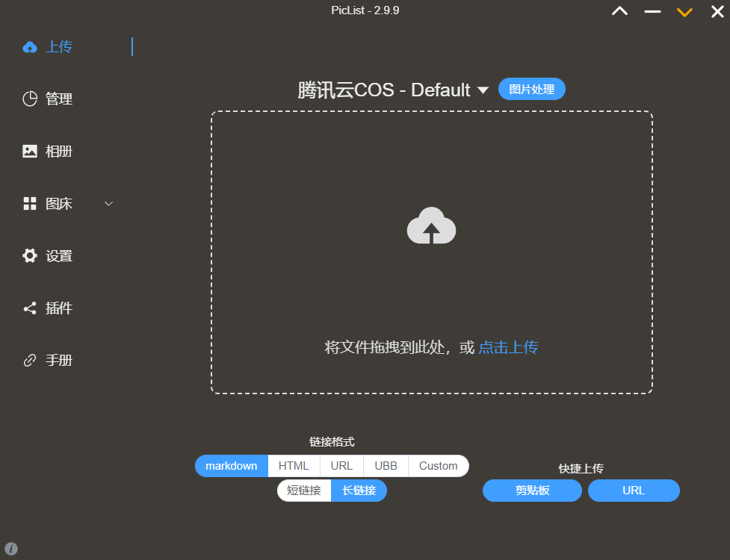Click the pie chart Manage icon
Screen dimensions: 730x560
[30, 99]
